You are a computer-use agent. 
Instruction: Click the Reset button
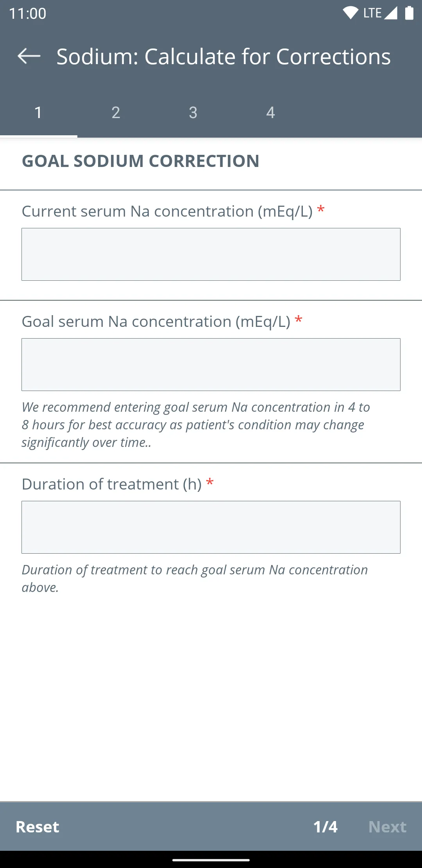(38, 827)
